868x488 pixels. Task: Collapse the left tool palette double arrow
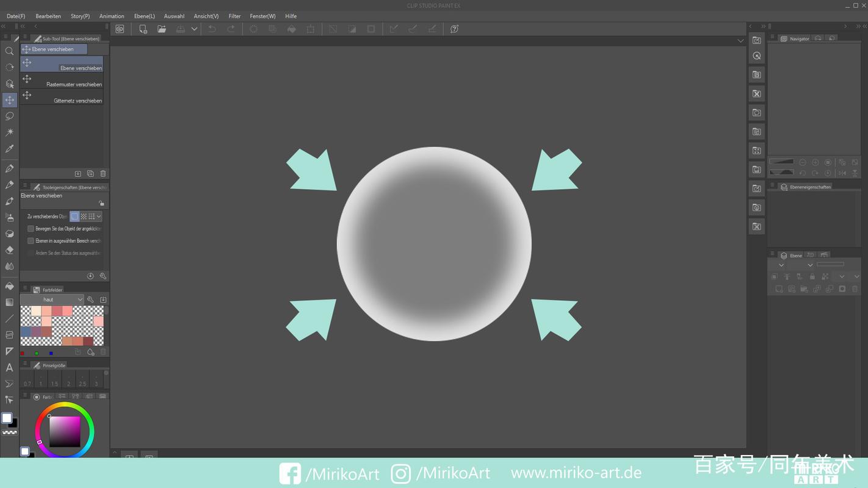click(x=4, y=26)
